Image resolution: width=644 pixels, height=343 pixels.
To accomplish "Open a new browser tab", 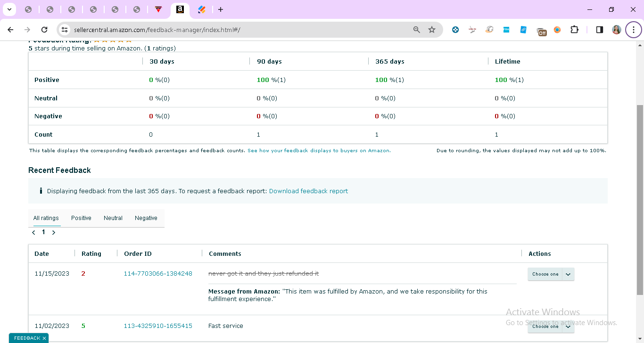I will [221, 9].
